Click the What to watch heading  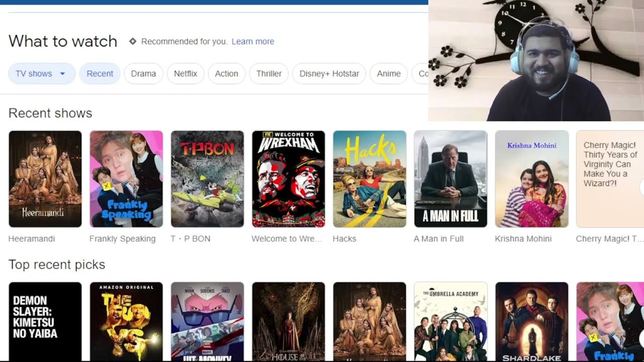[x=63, y=41]
